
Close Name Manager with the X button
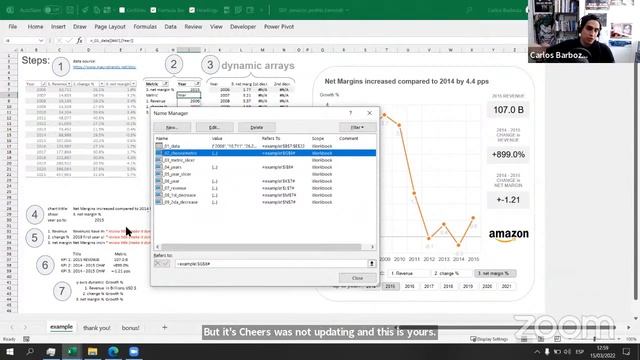(369, 113)
